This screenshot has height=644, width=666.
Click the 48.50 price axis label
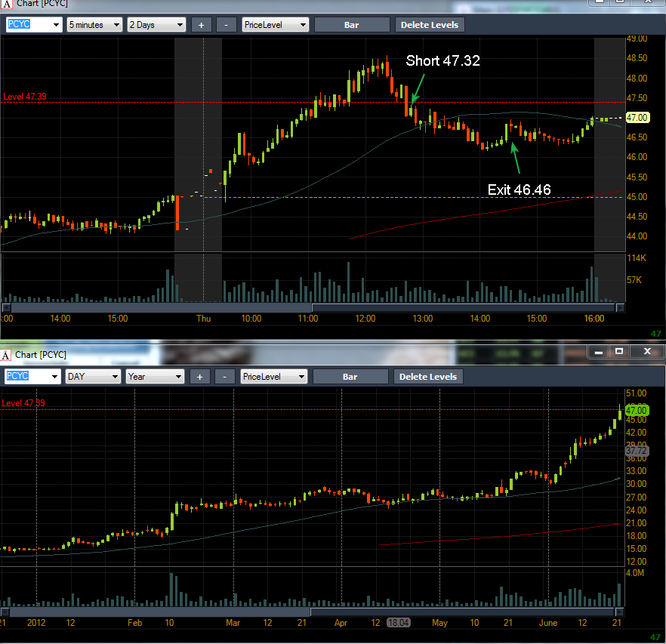point(637,58)
